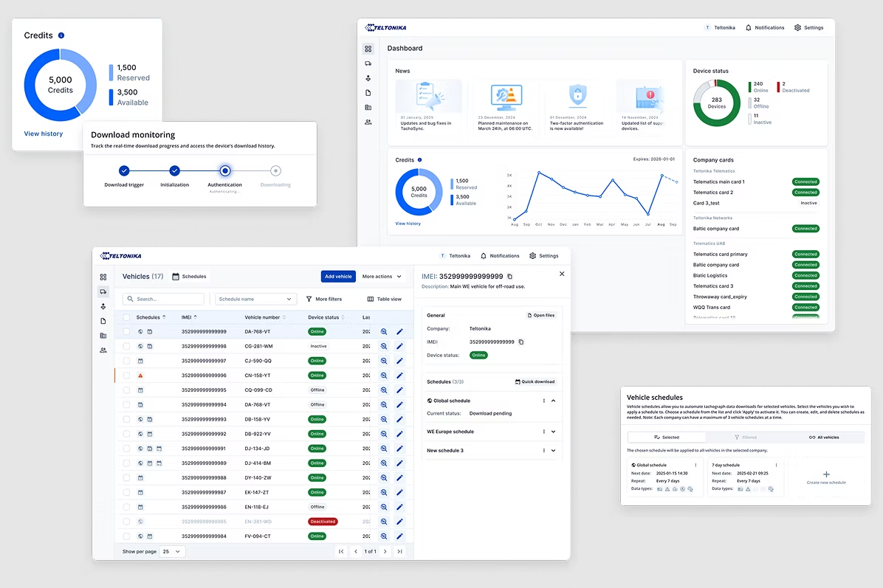Click the vehicles Search input field
This screenshot has width=883, height=588.
[x=163, y=299]
